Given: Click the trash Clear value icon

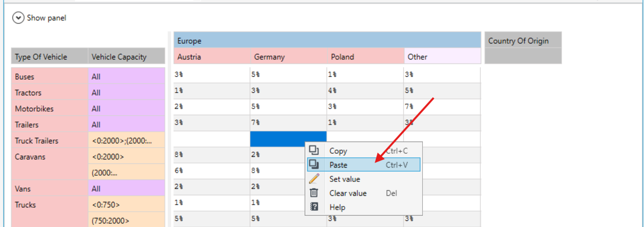Looking at the screenshot, I should click(314, 193).
